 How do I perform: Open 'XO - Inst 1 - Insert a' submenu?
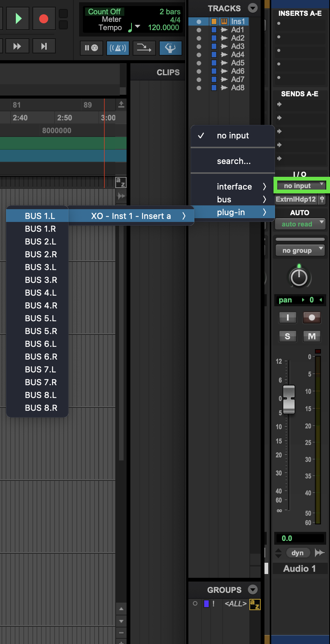(131, 216)
